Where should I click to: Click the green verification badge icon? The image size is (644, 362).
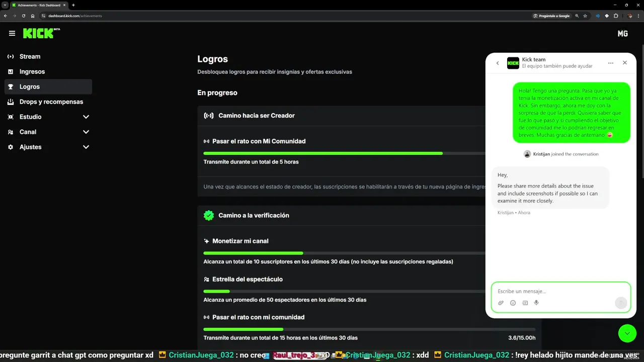(209, 215)
